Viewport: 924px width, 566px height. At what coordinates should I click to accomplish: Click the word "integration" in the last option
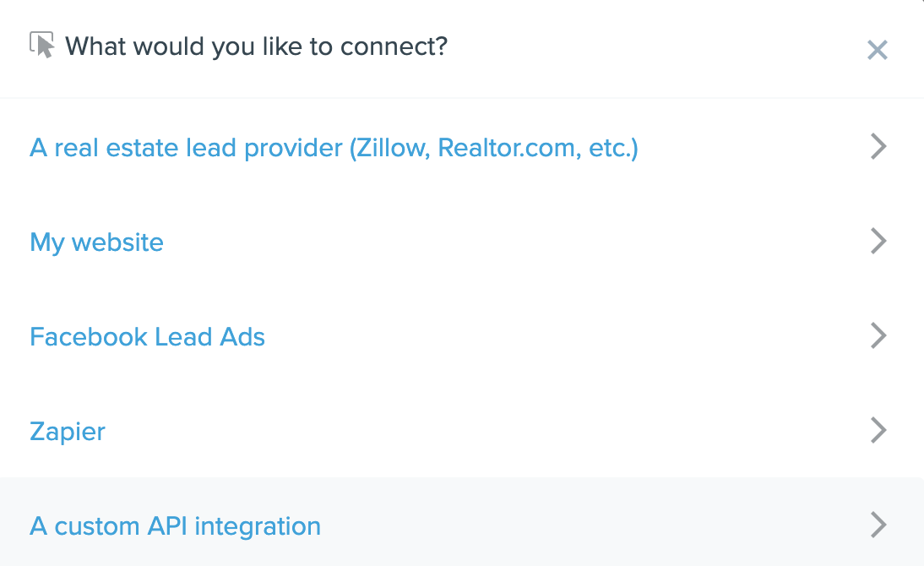[x=258, y=526]
